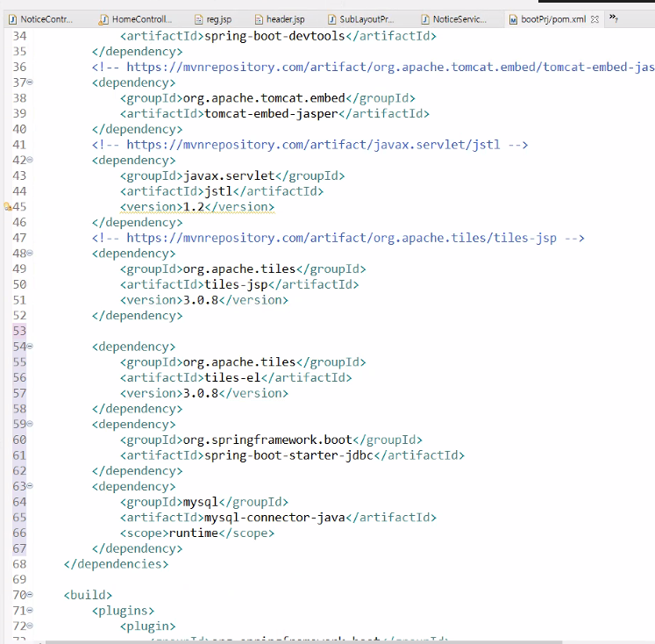Viewport: 655px width, 644px height.
Task: Click the mysql-connector-java artifactId
Action: point(274,518)
